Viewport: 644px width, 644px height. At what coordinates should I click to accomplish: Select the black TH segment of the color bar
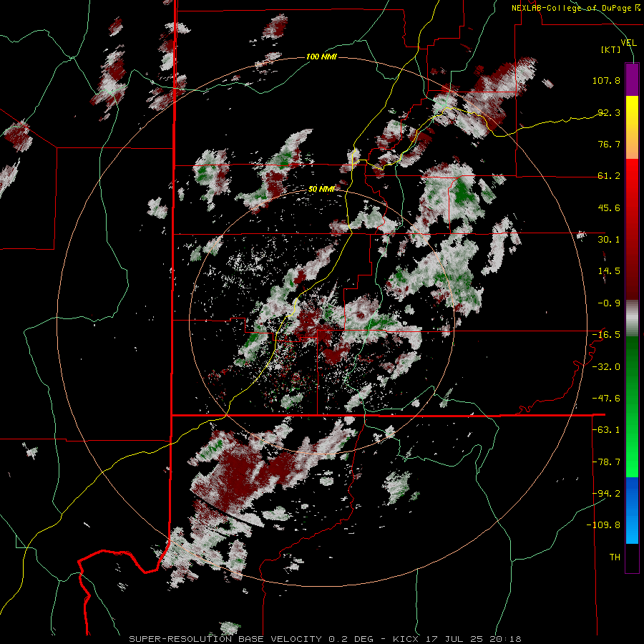632,557
